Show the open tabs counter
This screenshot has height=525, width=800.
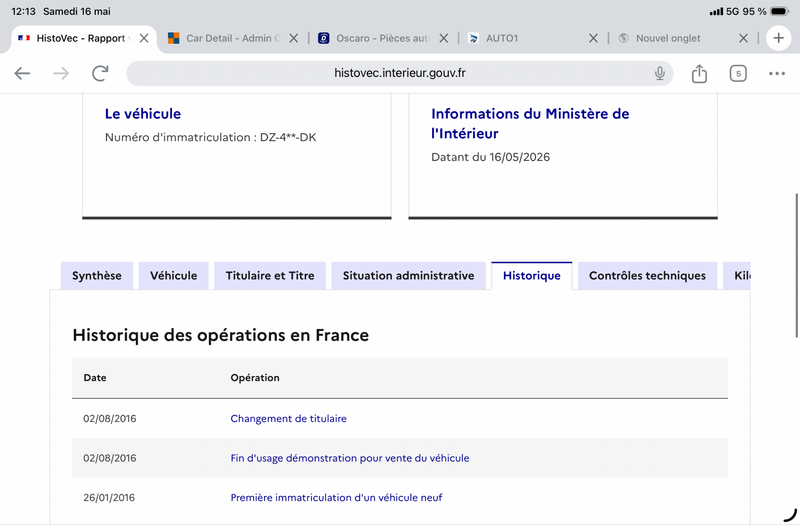coord(738,73)
